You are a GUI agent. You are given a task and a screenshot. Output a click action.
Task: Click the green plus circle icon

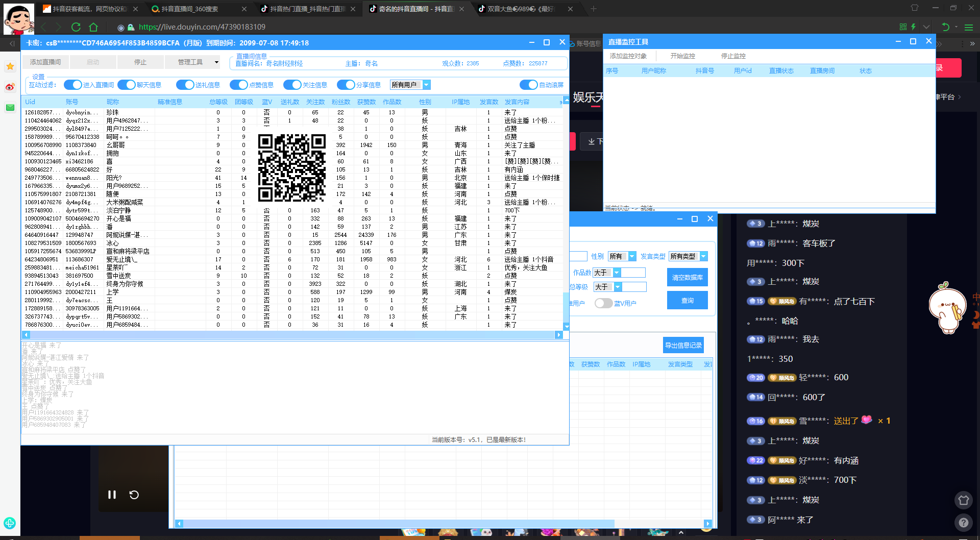[10, 523]
